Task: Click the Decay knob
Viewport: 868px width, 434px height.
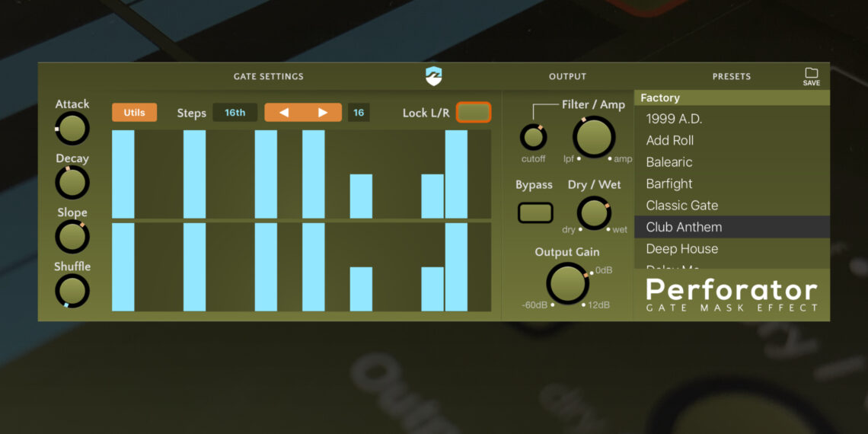Action: coord(72,183)
